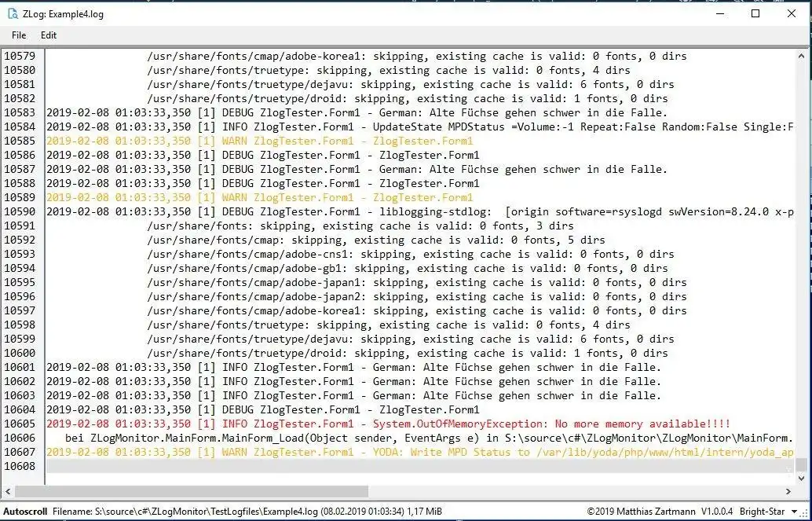The width and height of the screenshot is (812, 521).
Task: Click the fonts/cmap 5 dirs line at 10592
Action: [376, 240]
